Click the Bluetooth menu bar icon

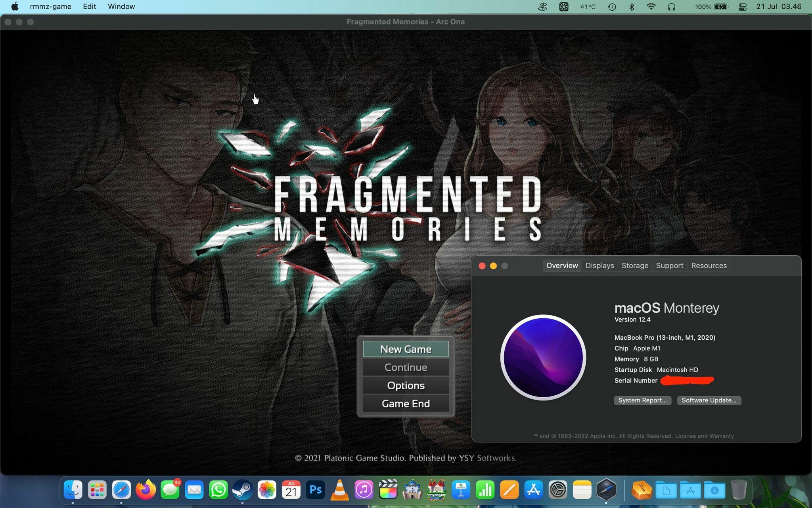coord(632,7)
